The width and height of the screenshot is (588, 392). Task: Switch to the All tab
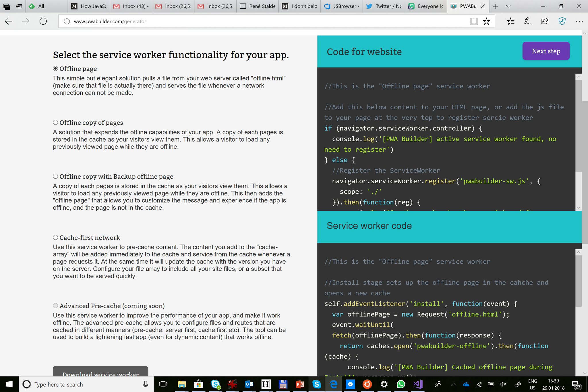(46, 6)
